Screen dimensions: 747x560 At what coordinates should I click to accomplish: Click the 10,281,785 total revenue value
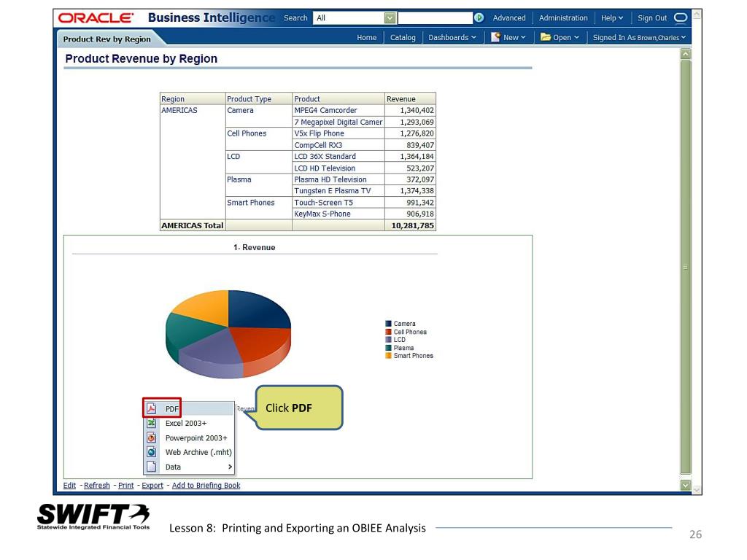412,225
